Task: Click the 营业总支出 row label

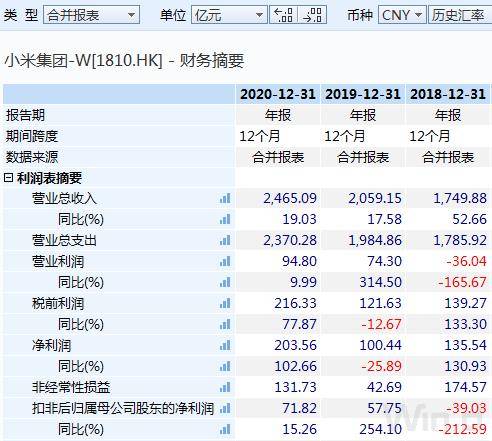Action: click(x=64, y=240)
